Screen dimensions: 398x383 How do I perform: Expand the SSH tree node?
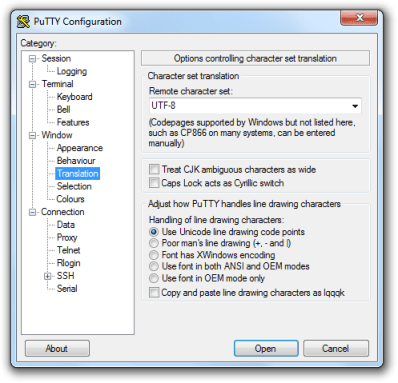tap(48, 276)
